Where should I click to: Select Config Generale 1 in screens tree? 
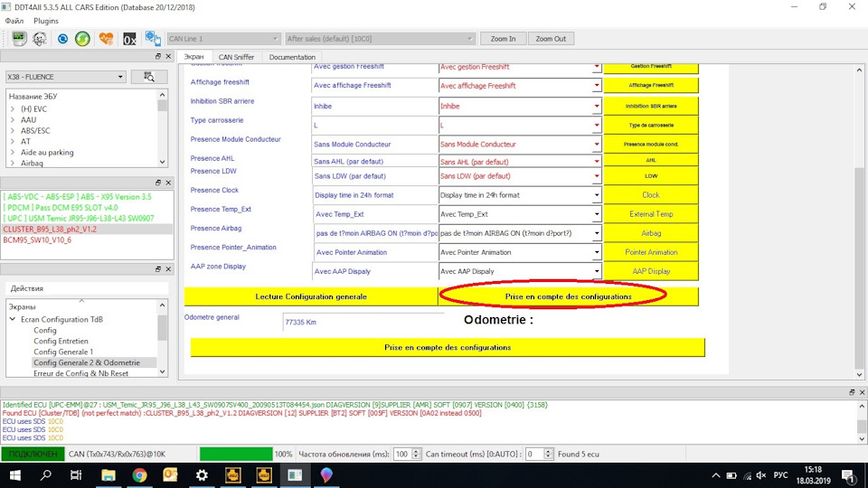[x=63, y=352]
